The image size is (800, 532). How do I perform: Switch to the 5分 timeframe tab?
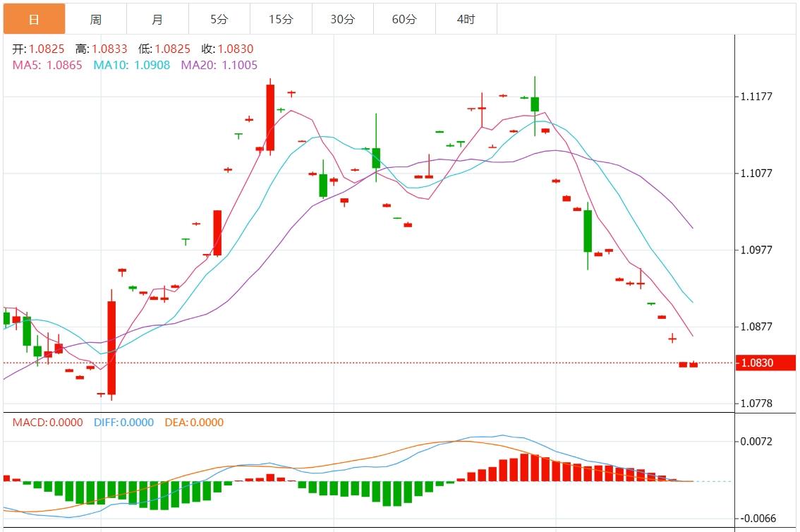[219, 19]
